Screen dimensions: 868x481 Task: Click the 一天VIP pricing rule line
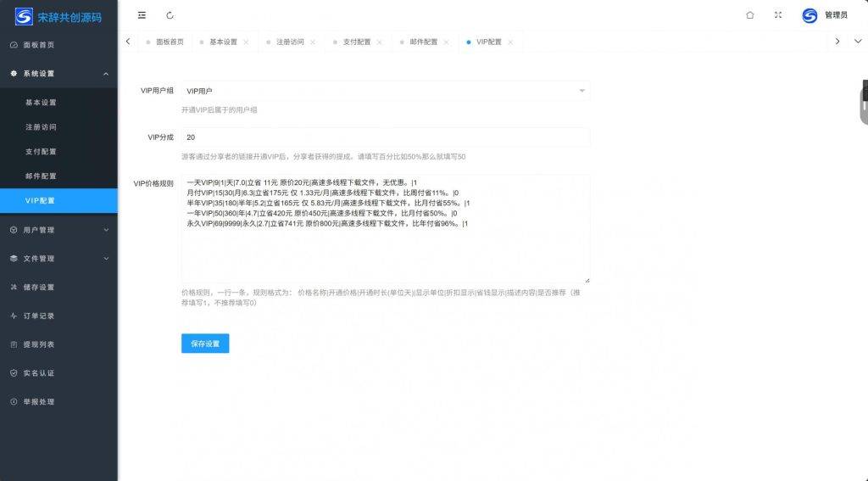tap(302, 182)
